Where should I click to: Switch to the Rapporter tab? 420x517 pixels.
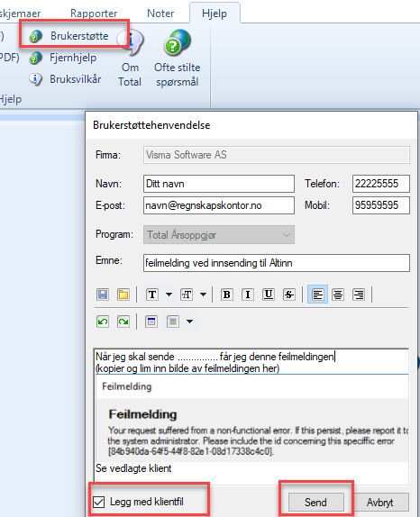94,14
